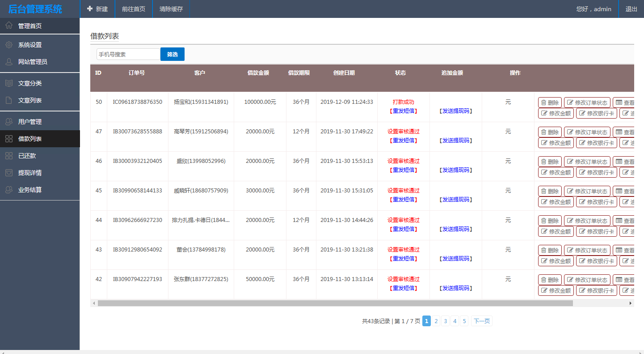Image resolution: width=644 pixels, height=354 pixels.
Task: Open 前往首页 in the top bar
Action: 134,9
